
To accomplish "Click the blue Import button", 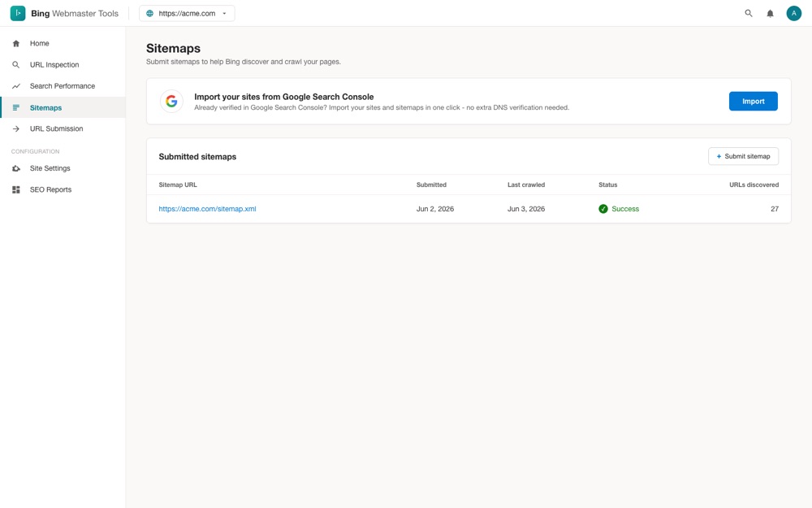I will click(753, 101).
